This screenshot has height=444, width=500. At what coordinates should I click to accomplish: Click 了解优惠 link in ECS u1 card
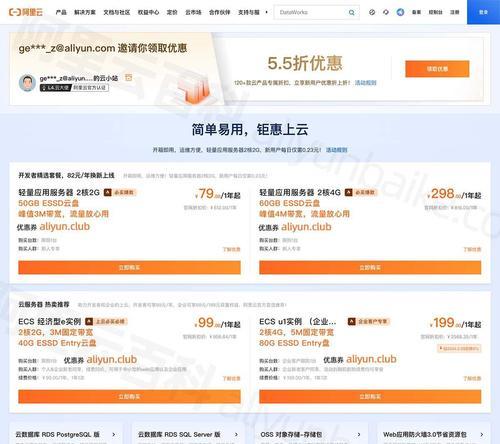click(472, 378)
